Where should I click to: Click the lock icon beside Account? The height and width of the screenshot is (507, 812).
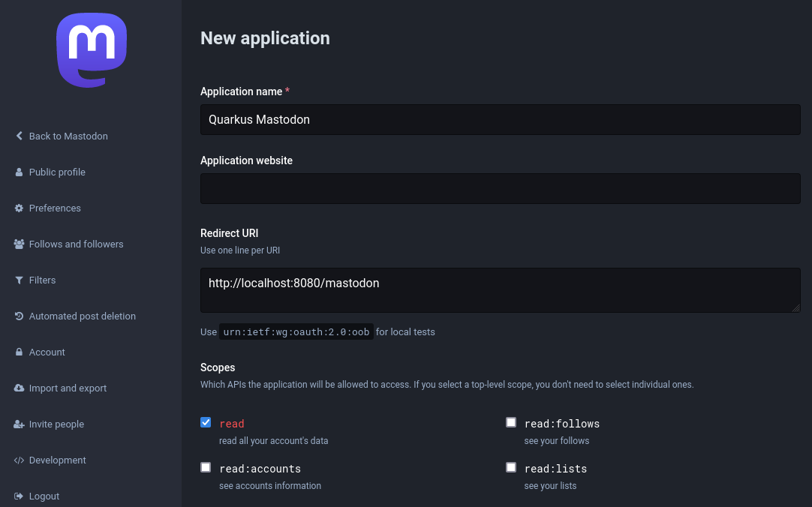coord(20,352)
